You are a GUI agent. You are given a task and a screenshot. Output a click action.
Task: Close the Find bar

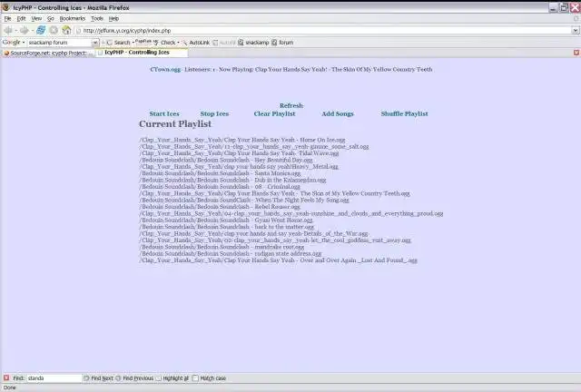pyautogui.click(x=6, y=377)
